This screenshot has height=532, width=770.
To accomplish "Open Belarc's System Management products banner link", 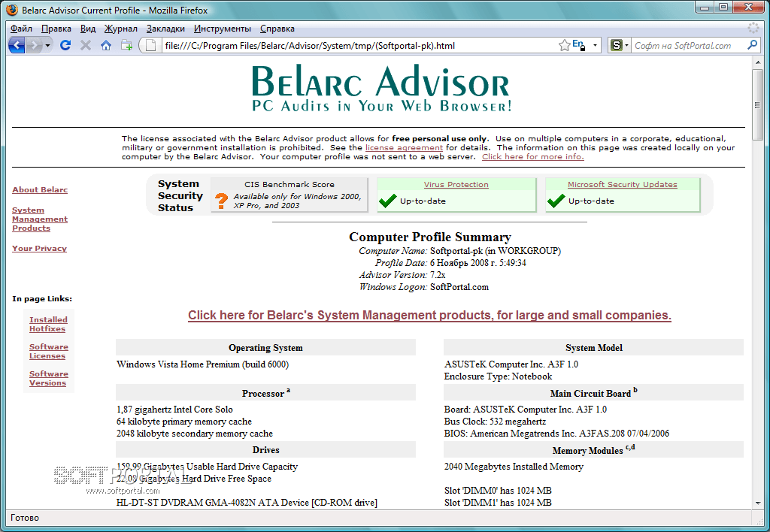I will tap(429, 315).
